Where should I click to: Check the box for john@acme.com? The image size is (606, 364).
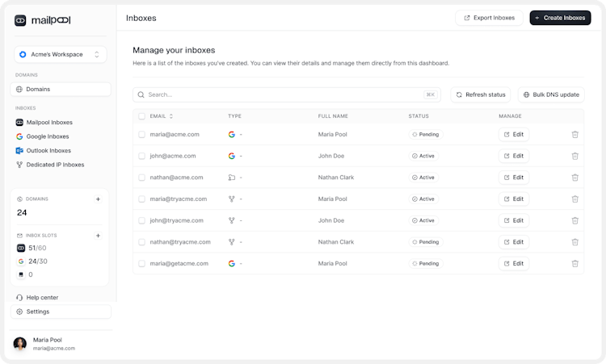click(141, 156)
